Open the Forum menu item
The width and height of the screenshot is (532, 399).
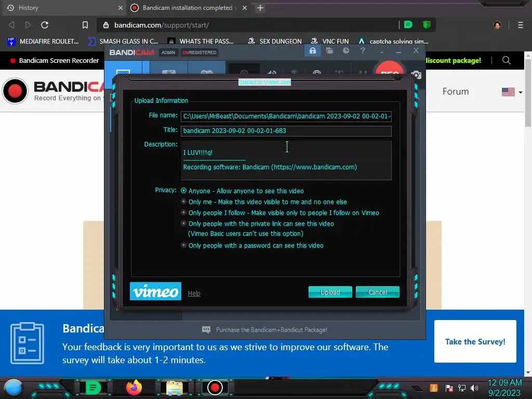(455, 91)
